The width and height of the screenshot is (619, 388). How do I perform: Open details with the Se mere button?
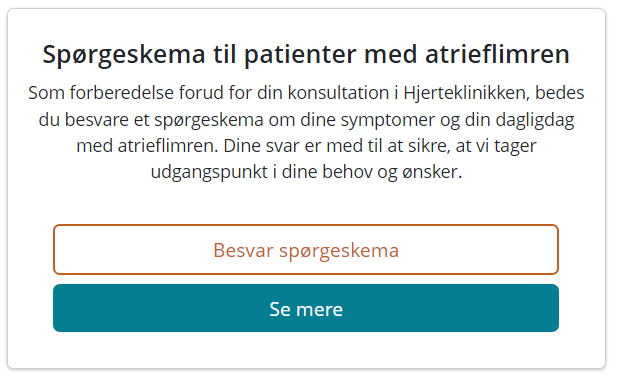(x=306, y=308)
